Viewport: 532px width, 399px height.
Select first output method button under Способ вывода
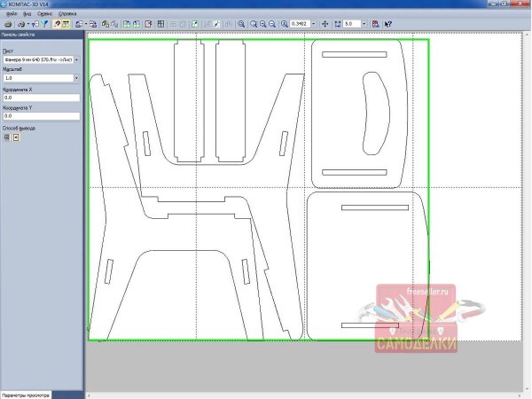coord(7,137)
